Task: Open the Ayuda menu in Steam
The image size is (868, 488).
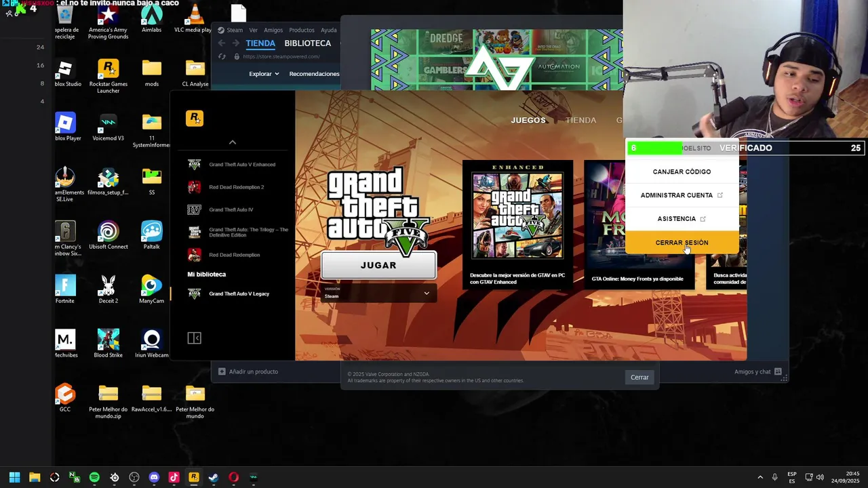Action: tap(328, 30)
